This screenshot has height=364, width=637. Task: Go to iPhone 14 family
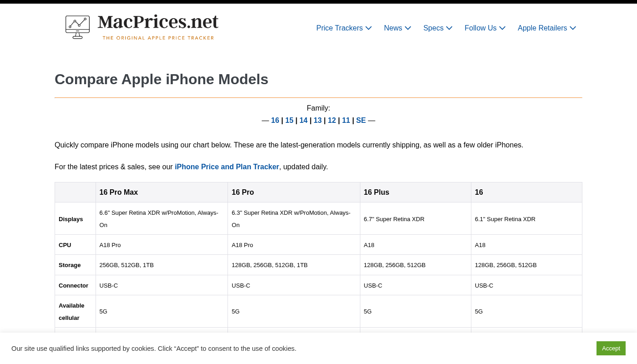tap(303, 121)
